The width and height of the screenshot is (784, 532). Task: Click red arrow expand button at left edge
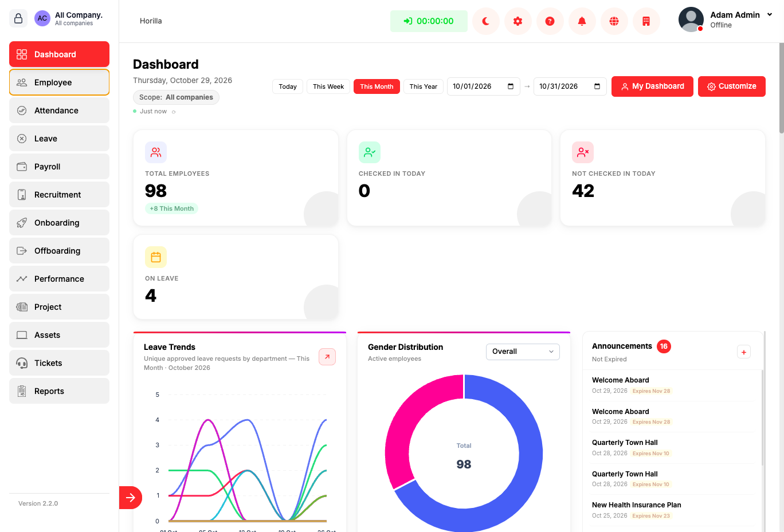(x=131, y=498)
